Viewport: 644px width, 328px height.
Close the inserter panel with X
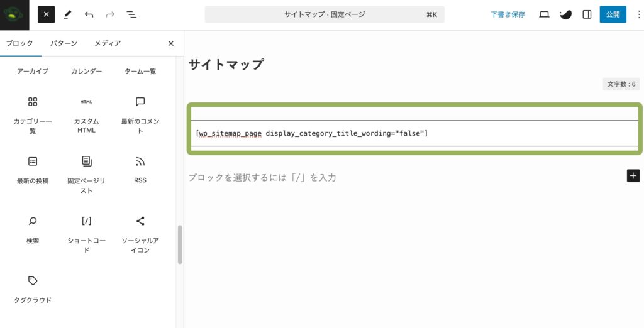pos(171,43)
